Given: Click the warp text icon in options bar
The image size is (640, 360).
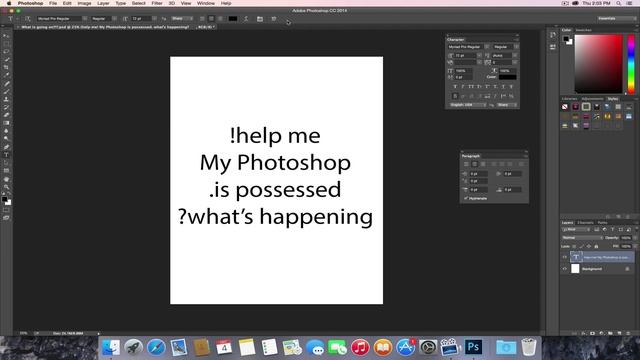Looking at the screenshot, I should tap(246, 19).
